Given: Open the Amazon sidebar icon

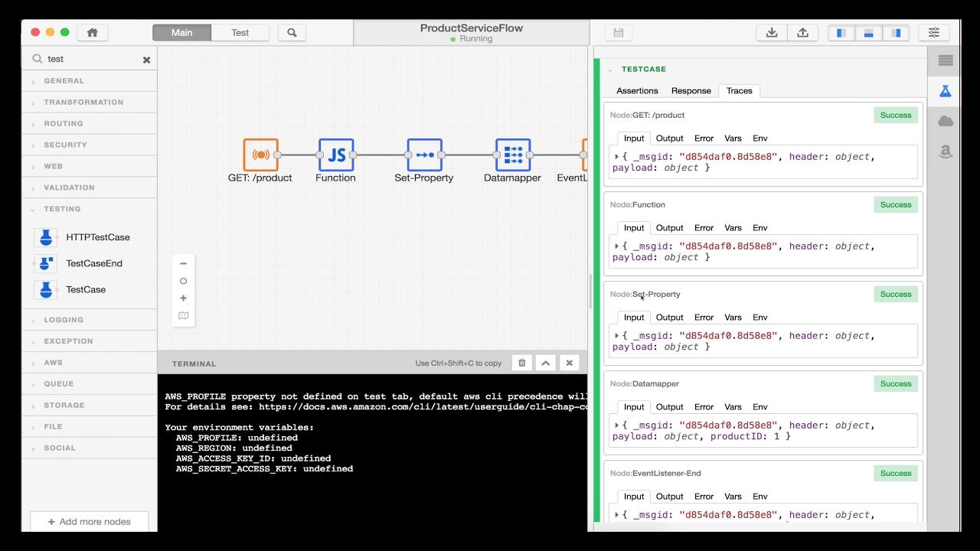Looking at the screenshot, I should [x=945, y=152].
